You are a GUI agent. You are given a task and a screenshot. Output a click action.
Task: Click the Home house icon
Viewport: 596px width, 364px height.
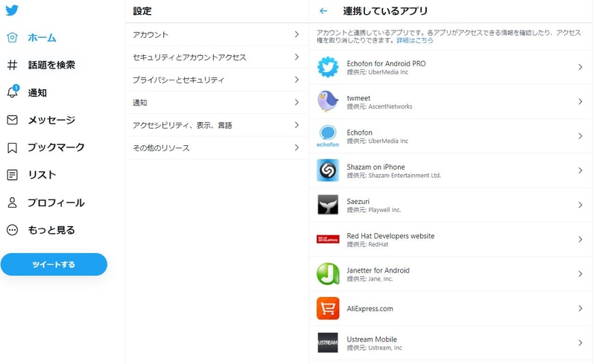[12, 37]
